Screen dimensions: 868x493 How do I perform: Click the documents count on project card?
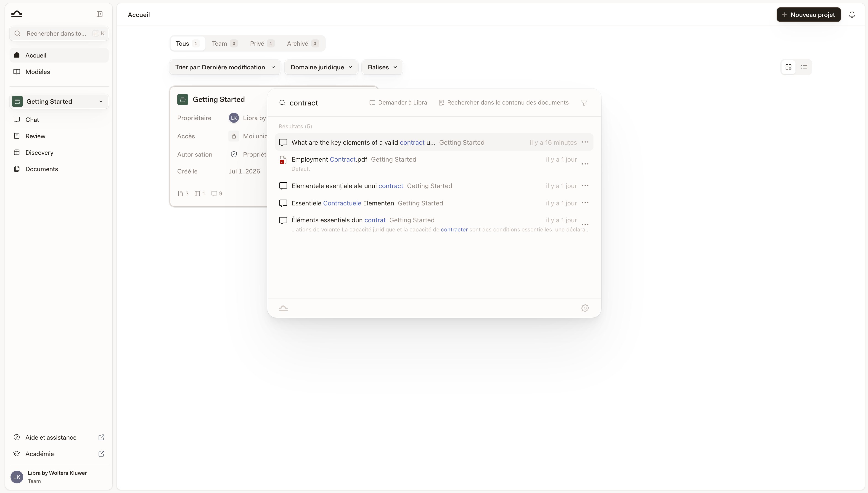pyautogui.click(x=183, y=193)
